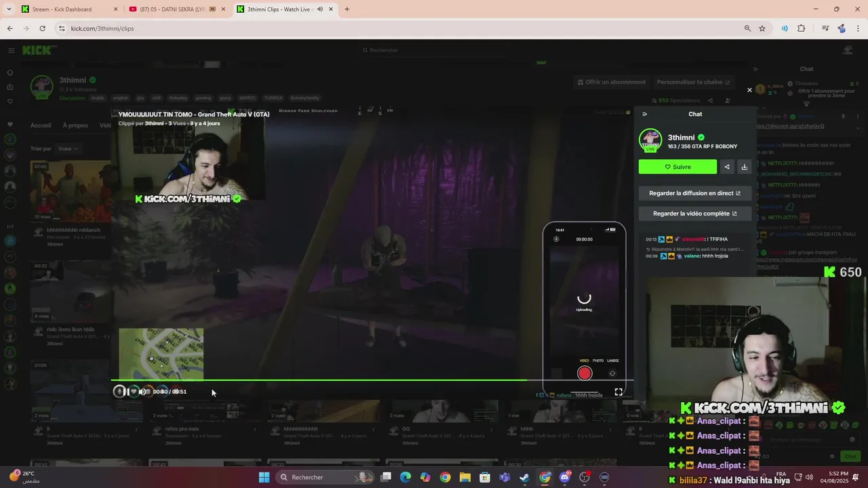Open clip titled hhhhhhhhhh mblanch
Viewport: 868px width, 488px height.
[x=73, y=230]
